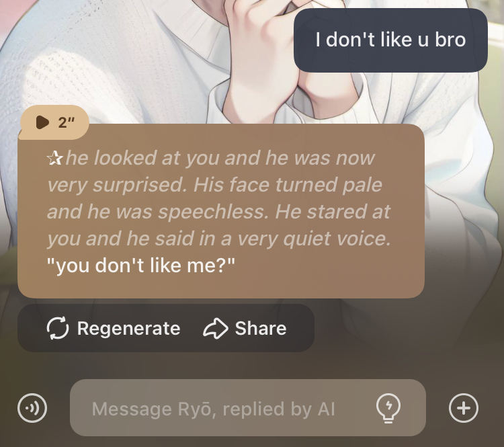504x447 pixels.
Task: Click the Share arrow icon
Action: (x=215, y=328)
